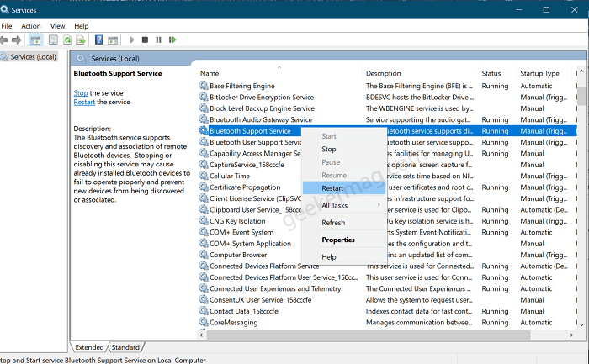Click the green Refresh toolbar icon
The image size is (589, 364).
pos(67,40)
